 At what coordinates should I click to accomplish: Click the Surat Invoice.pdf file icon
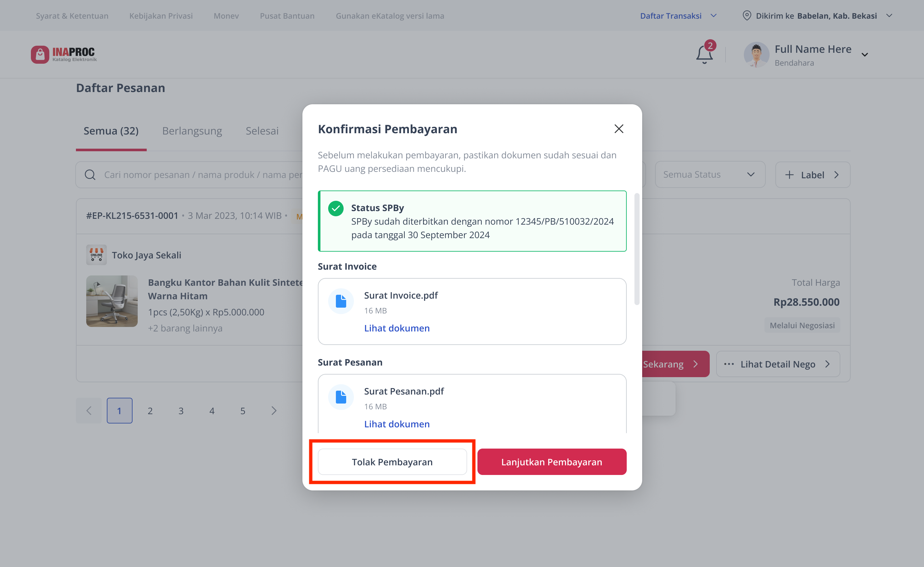[x=341, y=301]
